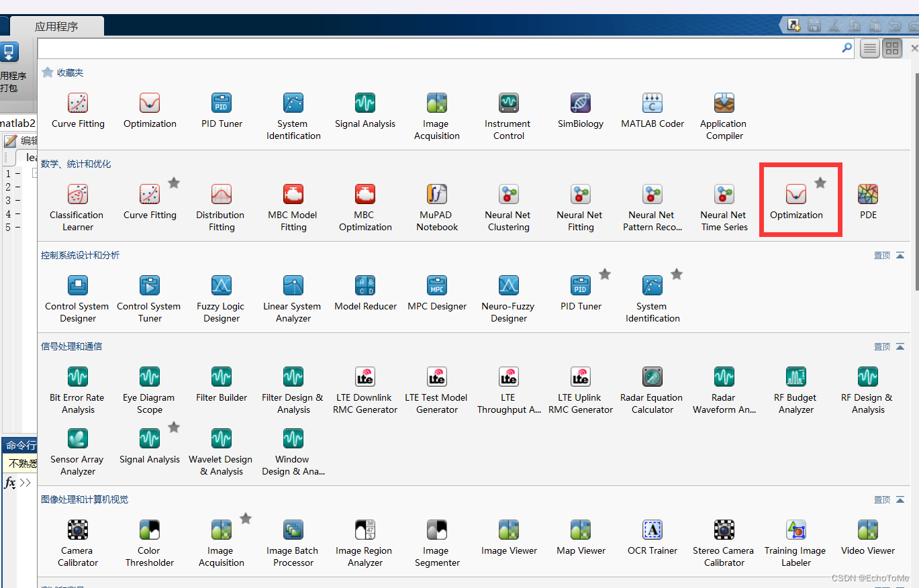Image resolution: width=919 pixels, height=588 pixels.
Task: Click the 应用程序打包 button
Action: 11,68
